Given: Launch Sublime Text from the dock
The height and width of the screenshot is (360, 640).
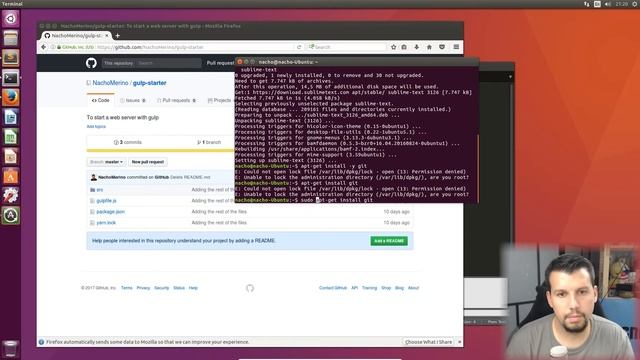Looking at the screenshot, I should tap(11, 58).
